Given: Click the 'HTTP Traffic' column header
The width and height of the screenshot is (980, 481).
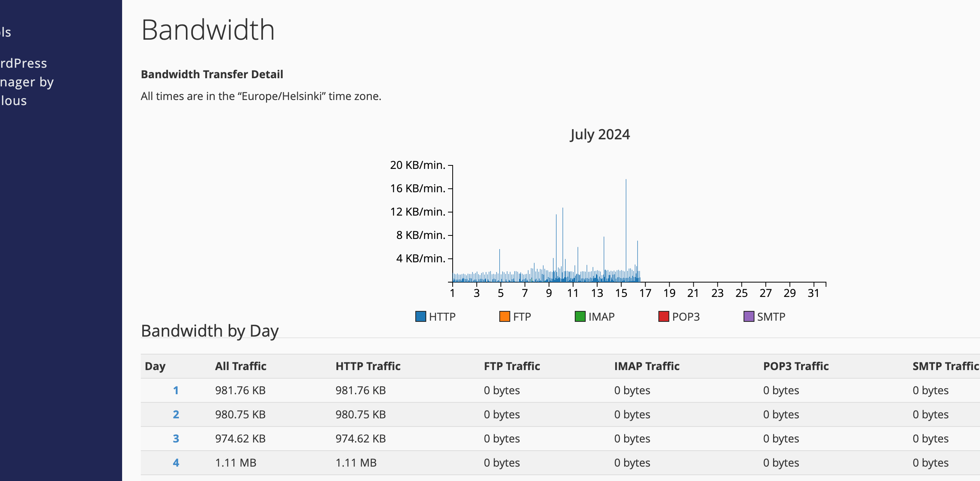Looking at the screenshot, I should click(368, 366).
